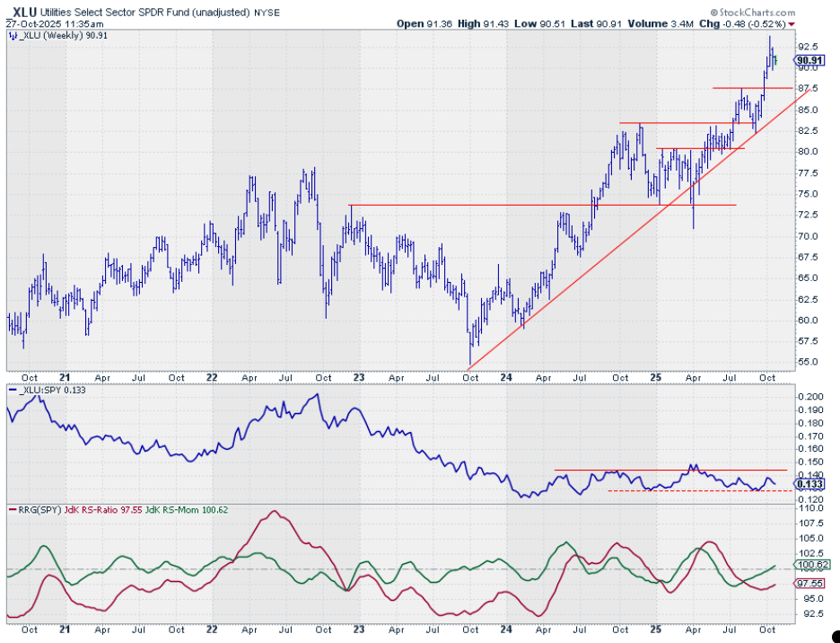Click the JdK RS-Ratio legend text
This screenshot has width=840, height=643.
[105, 510]
